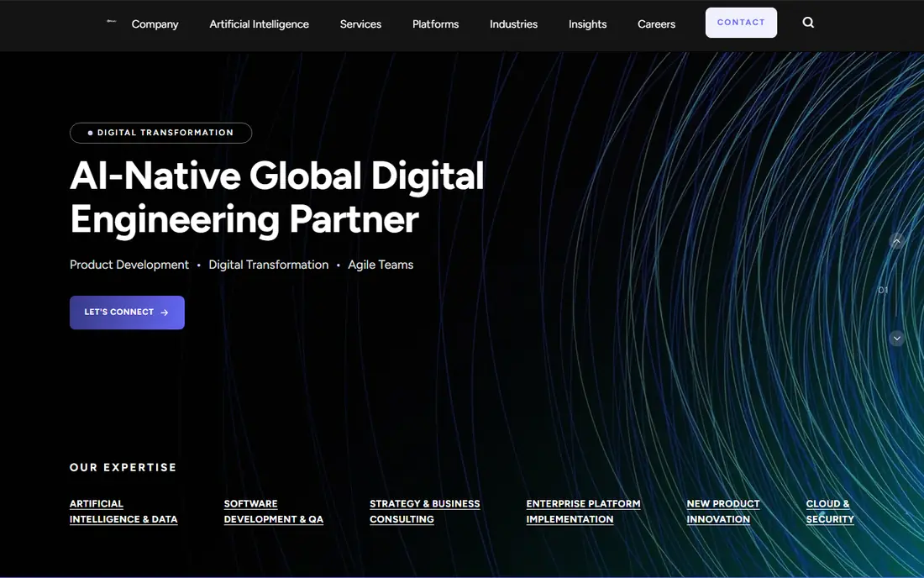Click the Agile Teams subtitle text

381,265
